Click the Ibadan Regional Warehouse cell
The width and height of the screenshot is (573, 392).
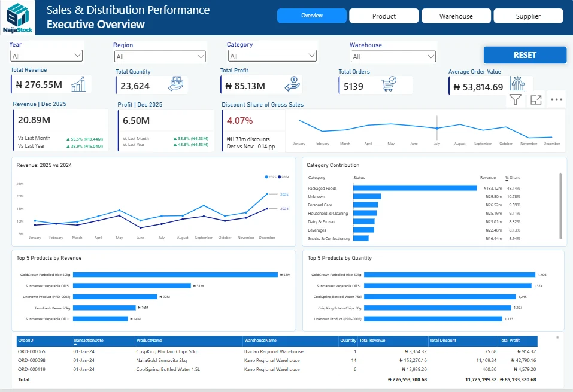pos(274,351)
